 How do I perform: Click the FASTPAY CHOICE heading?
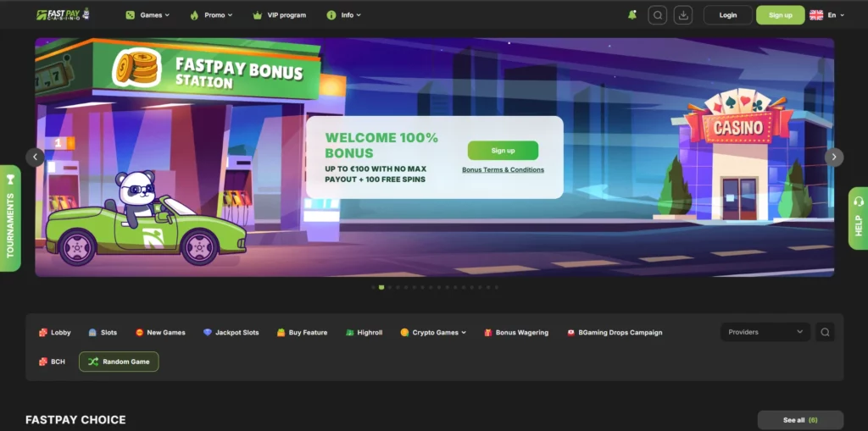75,420
